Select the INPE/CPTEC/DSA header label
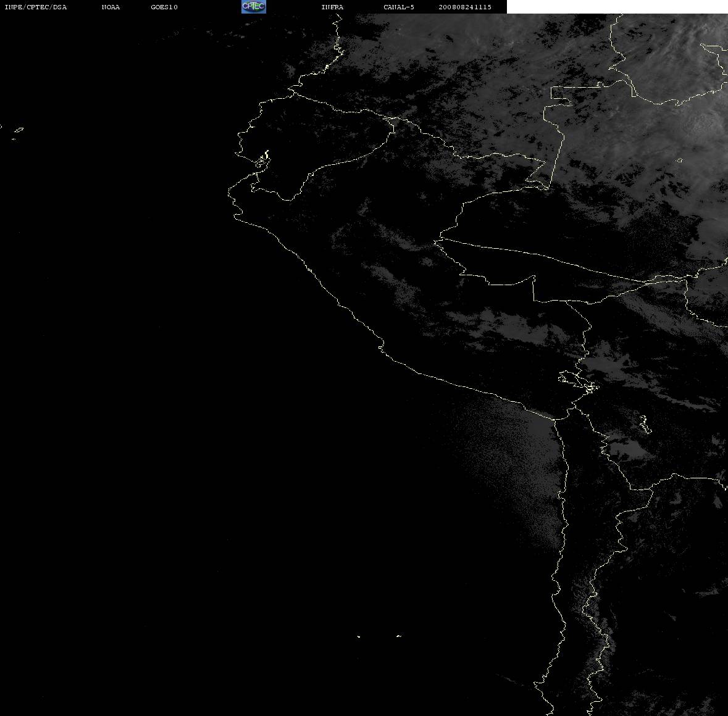 pyautogui.click(x=35, y=7)
